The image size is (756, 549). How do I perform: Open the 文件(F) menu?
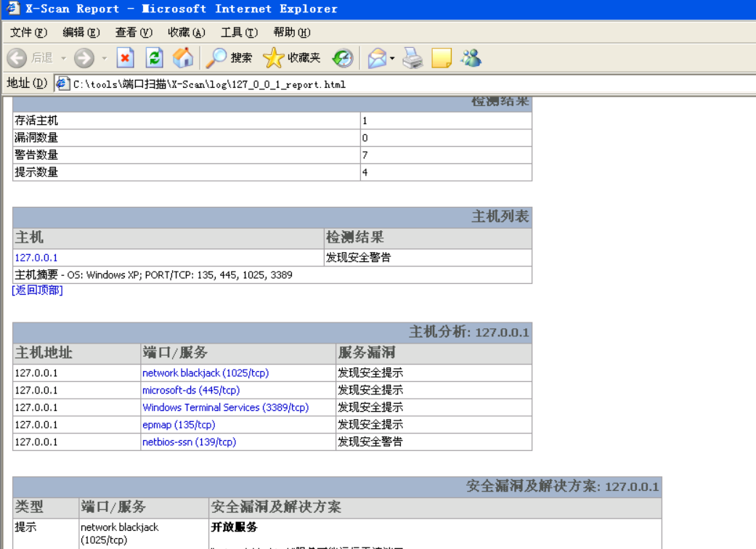(28, 32)
